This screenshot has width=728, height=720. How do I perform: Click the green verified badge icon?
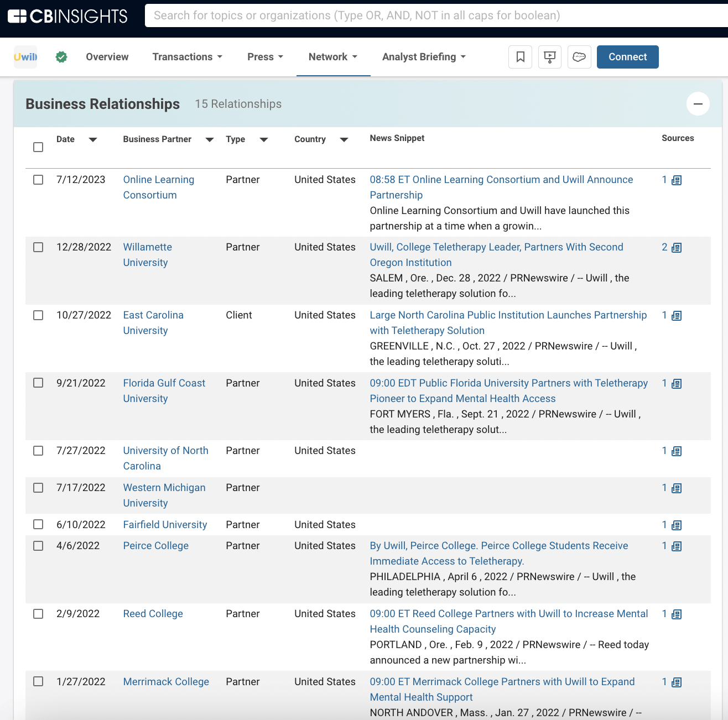point(61,57)
